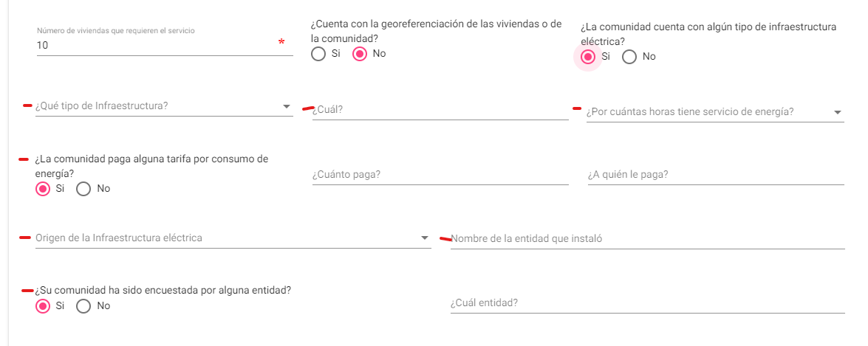Click the arrow beside ¿Qué tipo de Infraestructura?
The width and height of the screenshot is (868, 346).
click(287, 106)
